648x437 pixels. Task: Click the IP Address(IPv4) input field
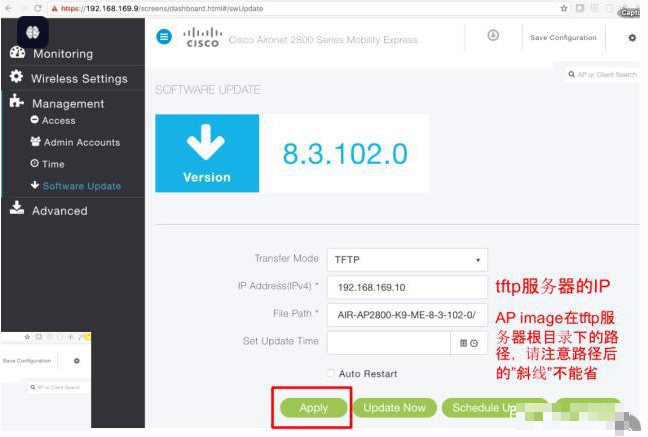[x=407, y=287]
